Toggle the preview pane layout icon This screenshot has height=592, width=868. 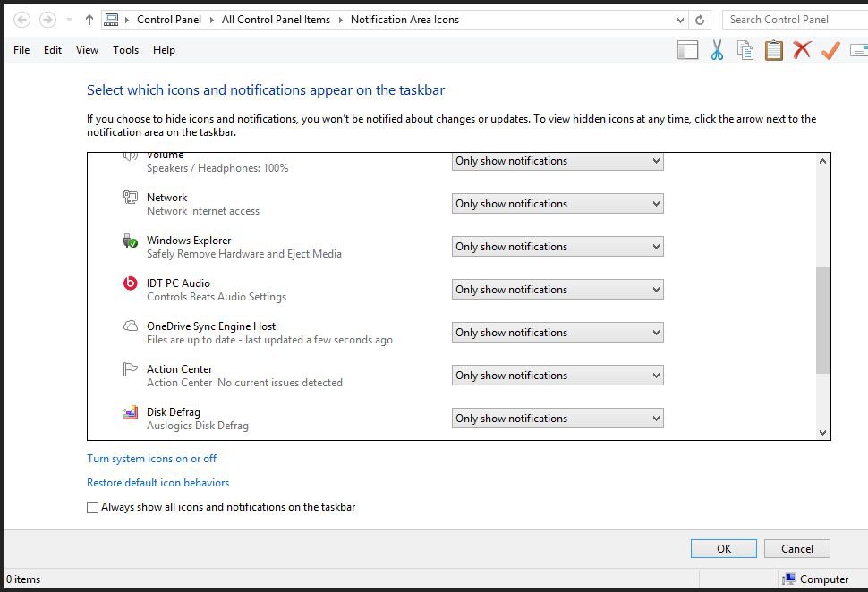pos(687,50)
